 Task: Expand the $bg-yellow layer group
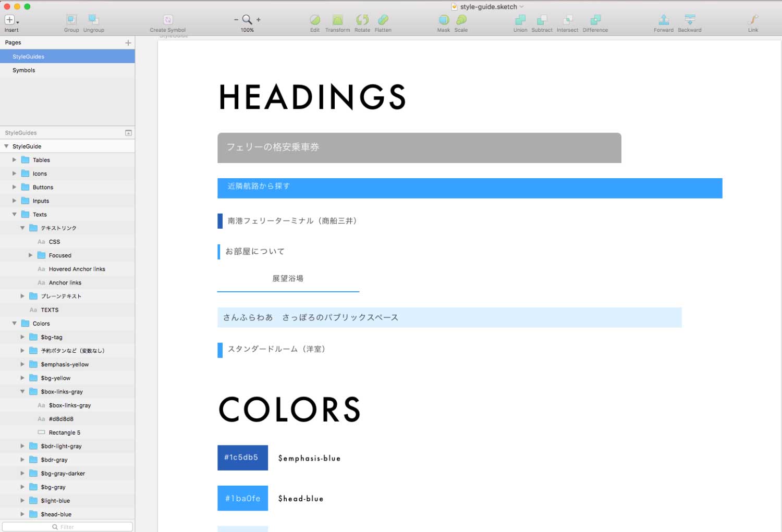point(22,378)
